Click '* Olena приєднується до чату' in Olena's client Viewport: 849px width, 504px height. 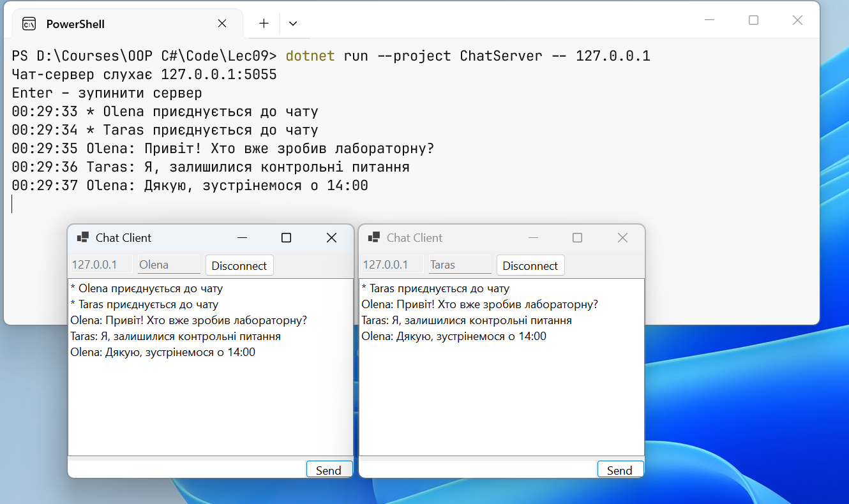coord(146,288)
